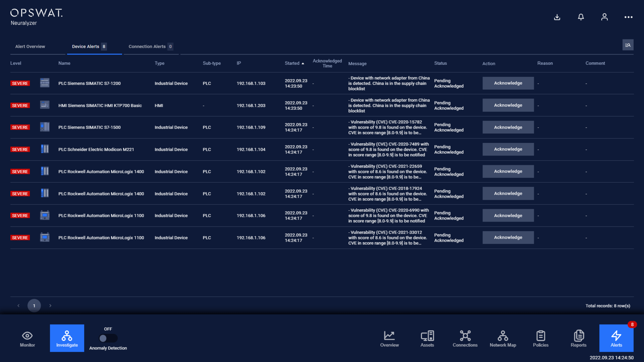Open the Policies section
This screenshot has width=644, height=362.
(541, 338)
